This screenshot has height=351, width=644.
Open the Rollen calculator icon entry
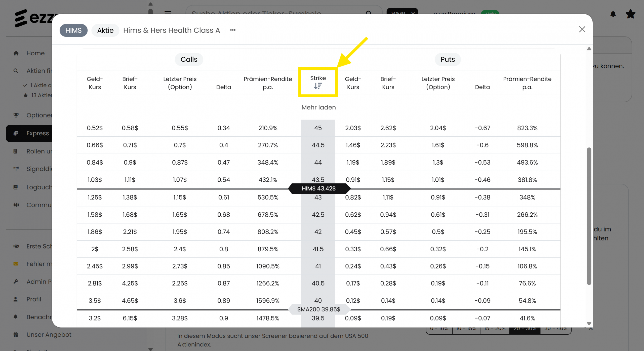(x=15, y=151)
